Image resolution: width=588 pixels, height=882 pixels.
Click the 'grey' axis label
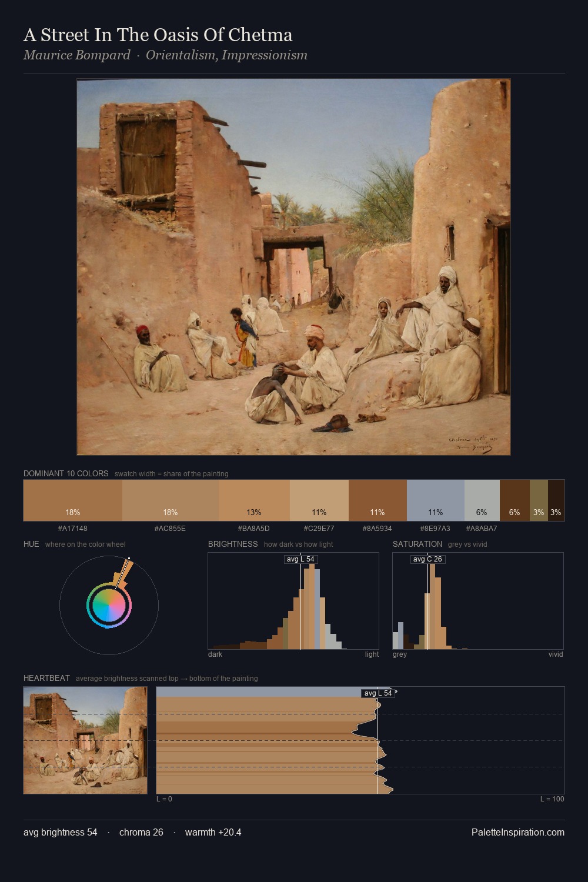point(400,654)
